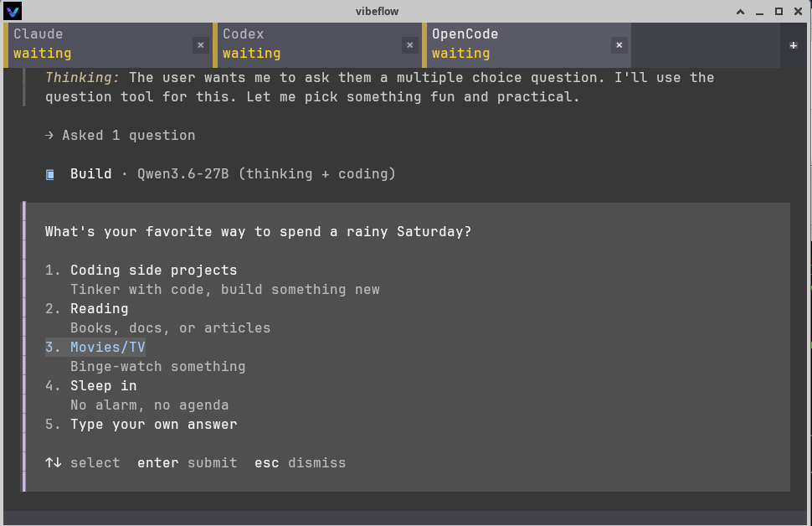Close the OpenCode tab
Image resolution: width=812 pixels, height=526 pixels.
pos(619,45)
